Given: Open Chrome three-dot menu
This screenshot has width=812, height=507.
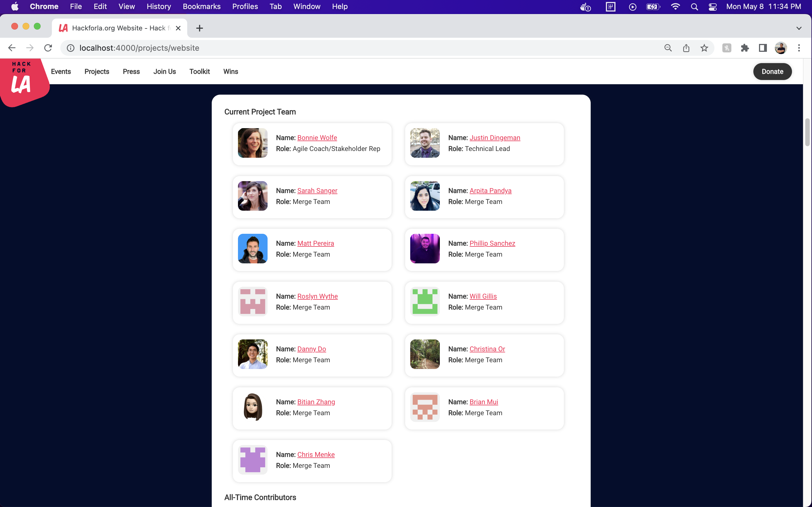Looking at the screenshot, I should [798, 48].
